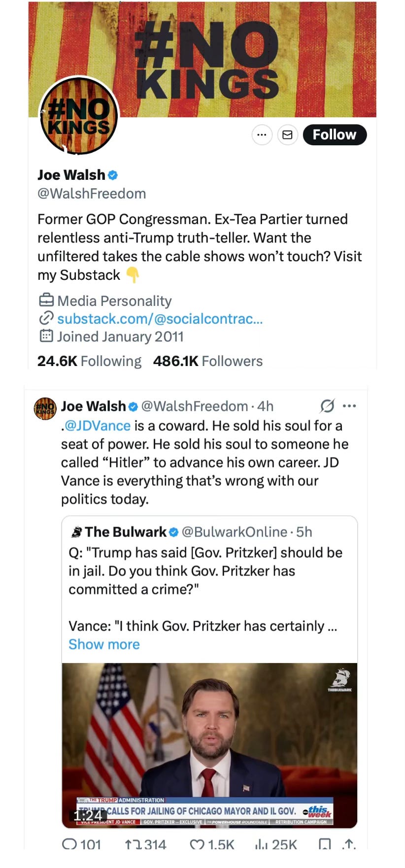Play the JD Vance video clip
405x868 pixels.
[209, 745]
